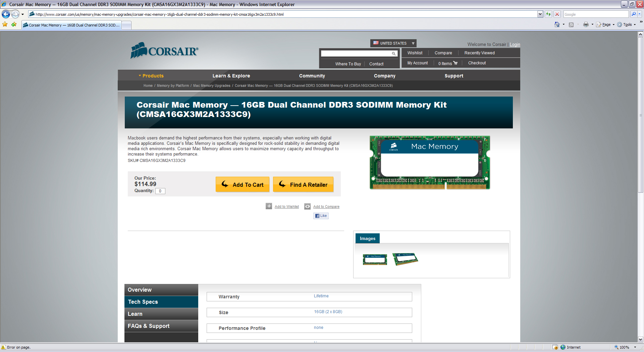Click Home in the breadcrumb
Screen dimensions: 644x352
(148, 86)
